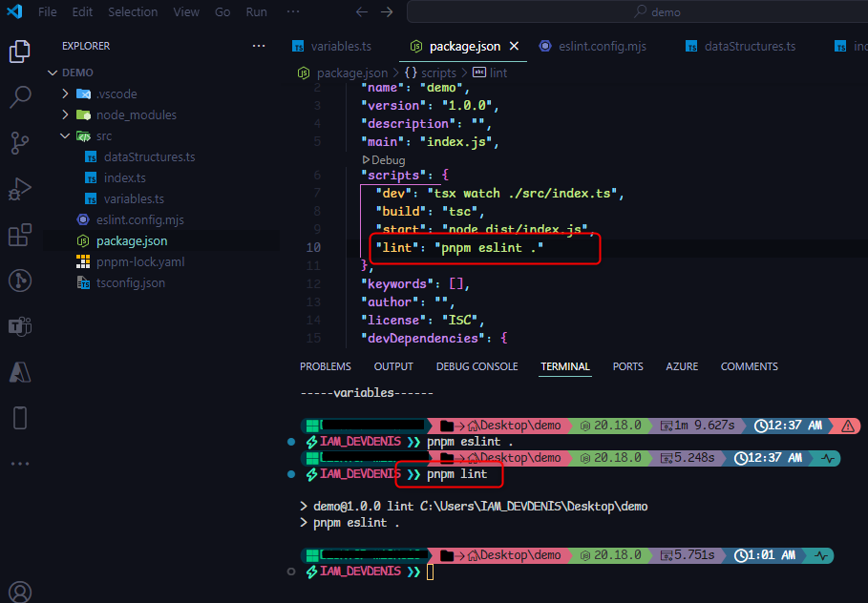The image size is (868, 603).
Task: Click package.json in the breadcrumb
Action: pos(351,73)
